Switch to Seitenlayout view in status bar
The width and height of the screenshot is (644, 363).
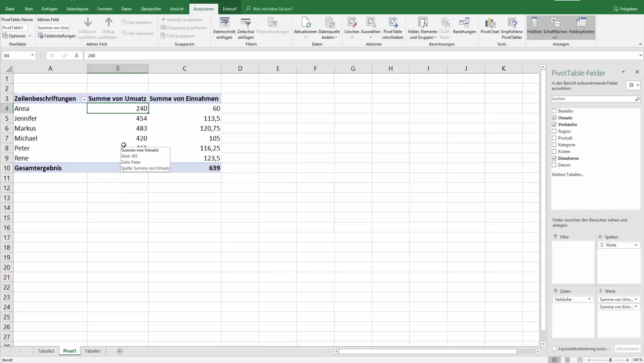click(567, 360)
